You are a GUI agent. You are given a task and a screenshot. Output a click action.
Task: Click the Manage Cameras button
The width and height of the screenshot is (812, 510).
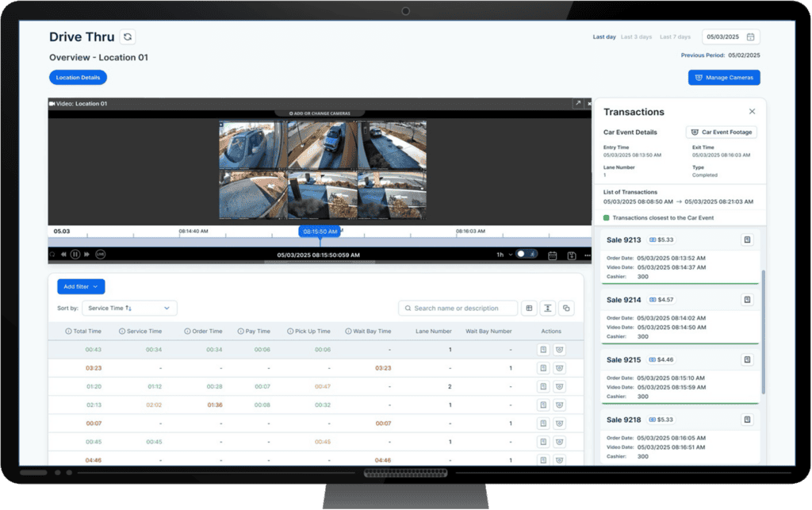[x=724, y=78]
